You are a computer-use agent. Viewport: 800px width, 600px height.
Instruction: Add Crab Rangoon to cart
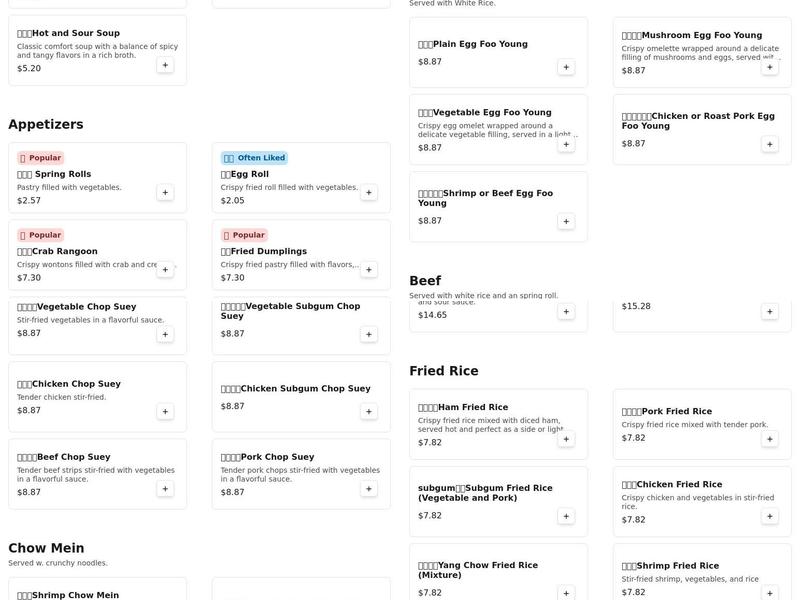[x=165, y=269]
